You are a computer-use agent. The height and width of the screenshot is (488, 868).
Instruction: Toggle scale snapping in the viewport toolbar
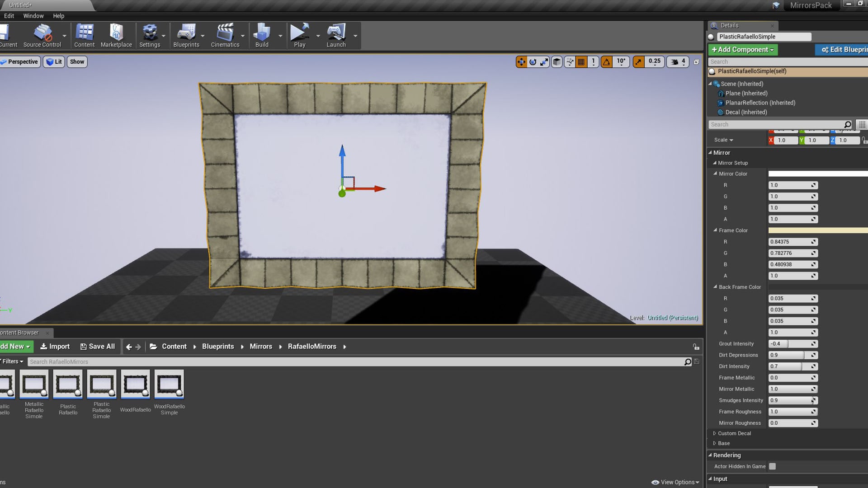638,62
